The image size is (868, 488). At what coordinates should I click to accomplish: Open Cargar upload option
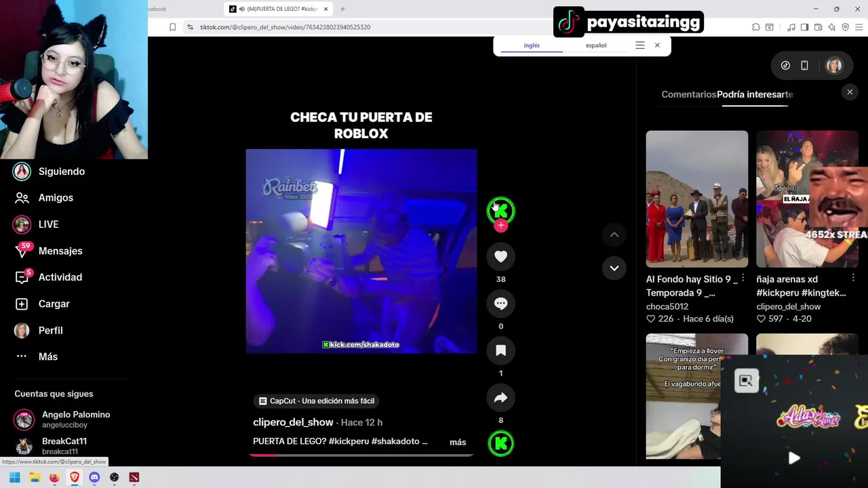[x=54, y=304]
